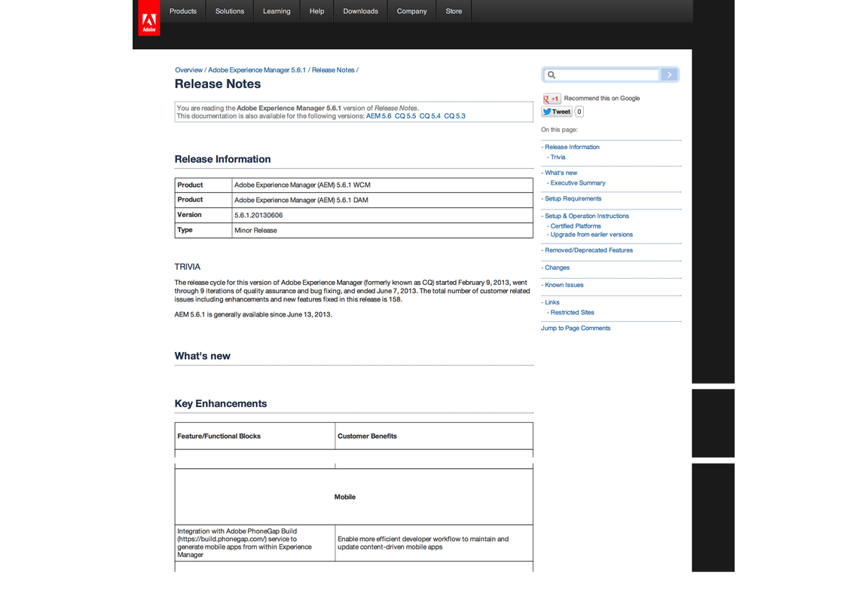The height and width of the screenshot is (603, 868).
Task: Click the Google +1 button
Action: pos(552,99)
